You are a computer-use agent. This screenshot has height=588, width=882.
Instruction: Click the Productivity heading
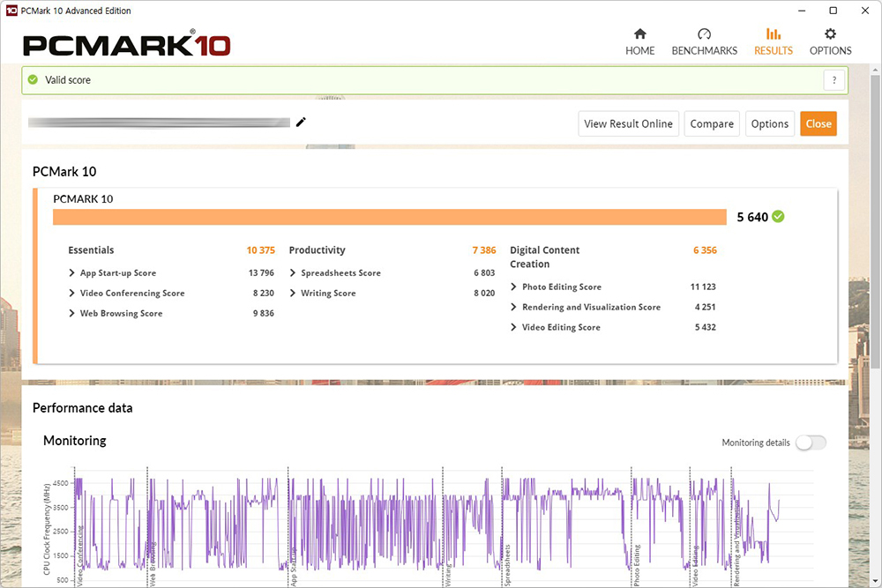tap(318, 250)
